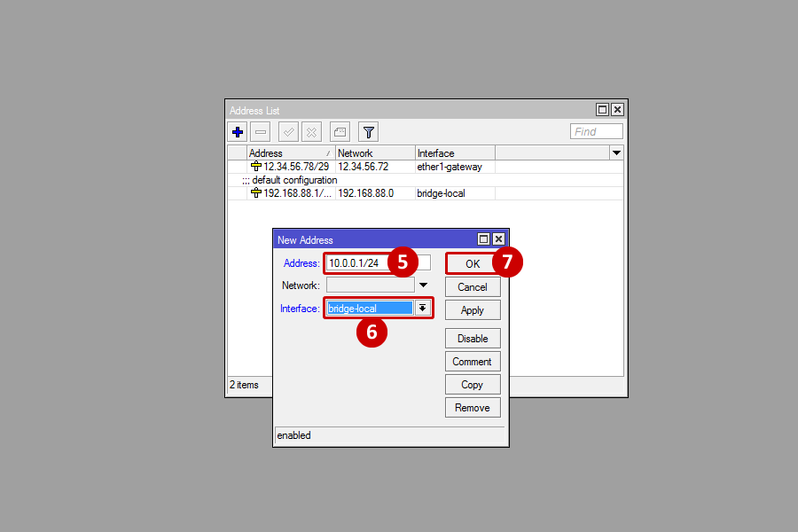This screenshot has height=532, width=798.
Task: Sort by the Interface column header
Action: pyautogui.click(x=455, y=153)
